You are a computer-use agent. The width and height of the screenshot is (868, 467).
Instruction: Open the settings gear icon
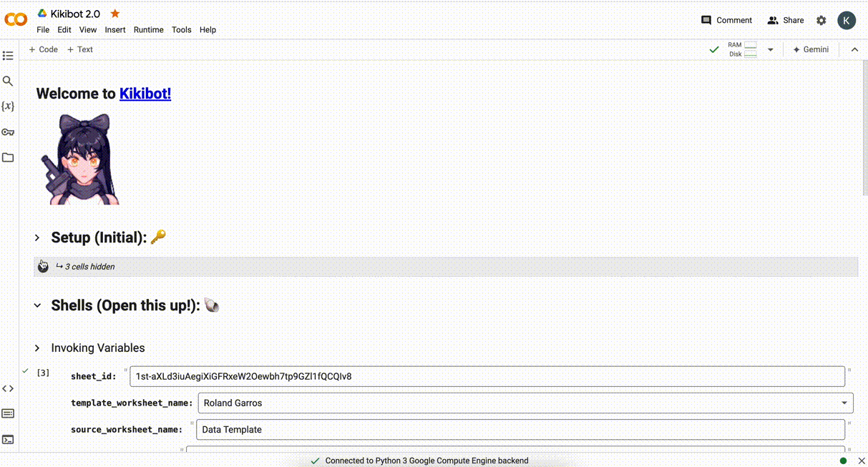[x=821, y=20]
